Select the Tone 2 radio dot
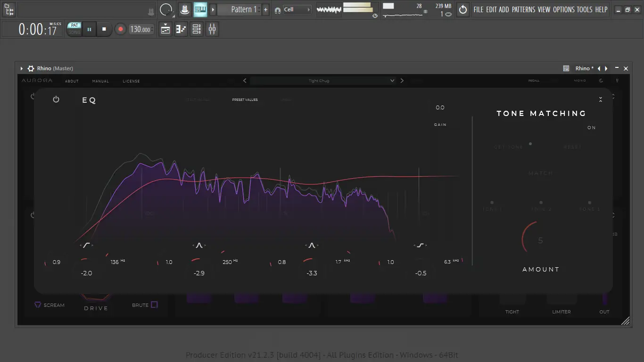Viewport: 644px width, 362px height. (541, 203)
